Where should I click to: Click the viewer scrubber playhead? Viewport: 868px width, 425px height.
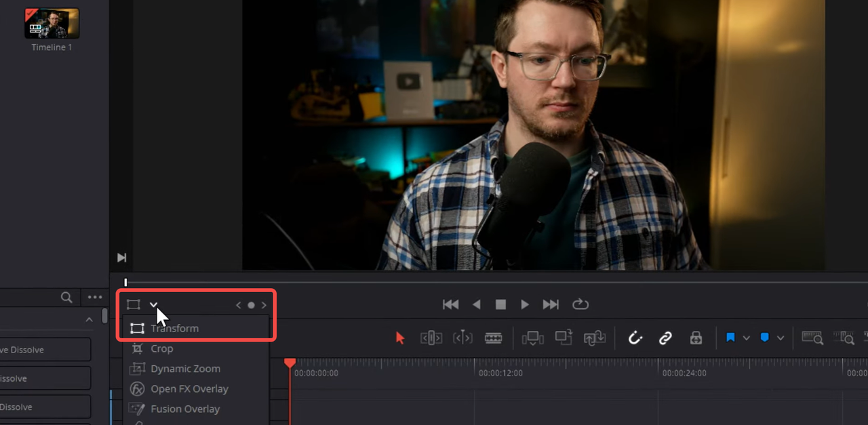125,282
